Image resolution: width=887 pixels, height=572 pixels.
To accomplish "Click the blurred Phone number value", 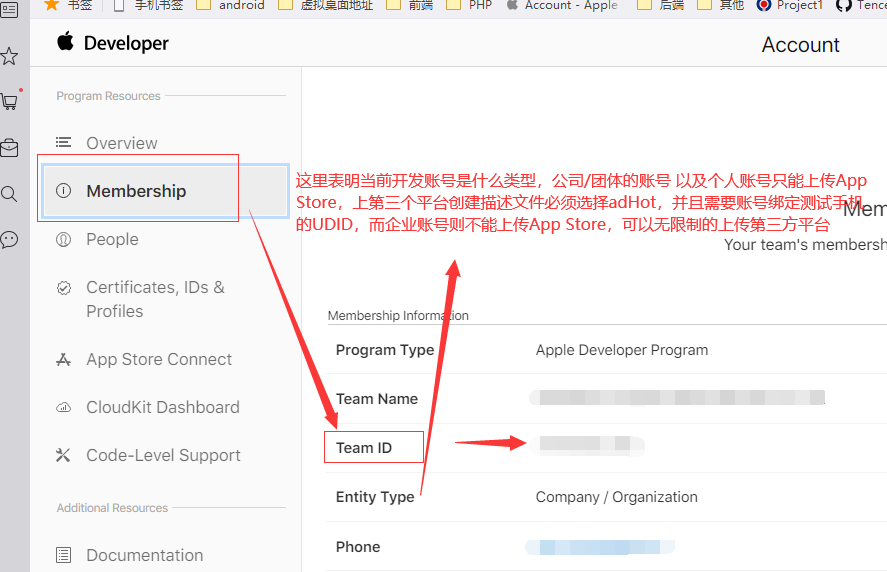I will [x=600, y=547].
